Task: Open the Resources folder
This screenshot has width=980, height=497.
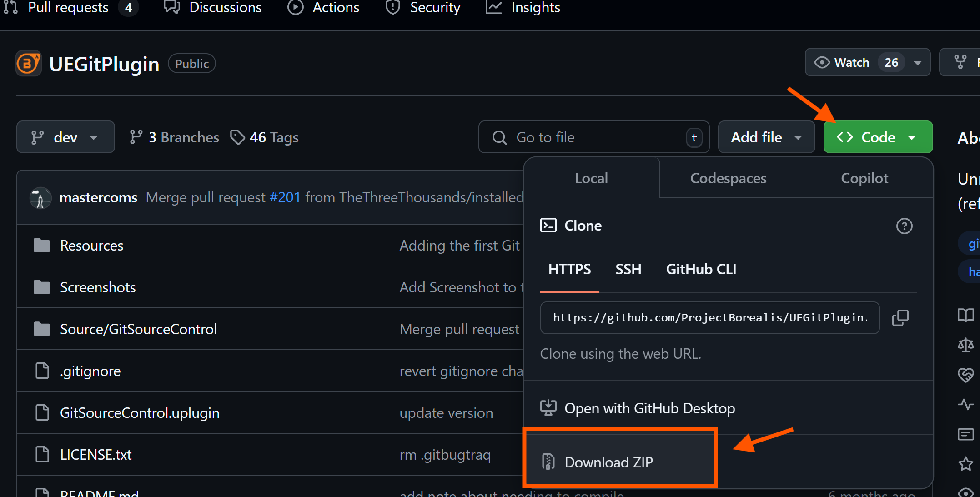Action: tap(91, 246)
